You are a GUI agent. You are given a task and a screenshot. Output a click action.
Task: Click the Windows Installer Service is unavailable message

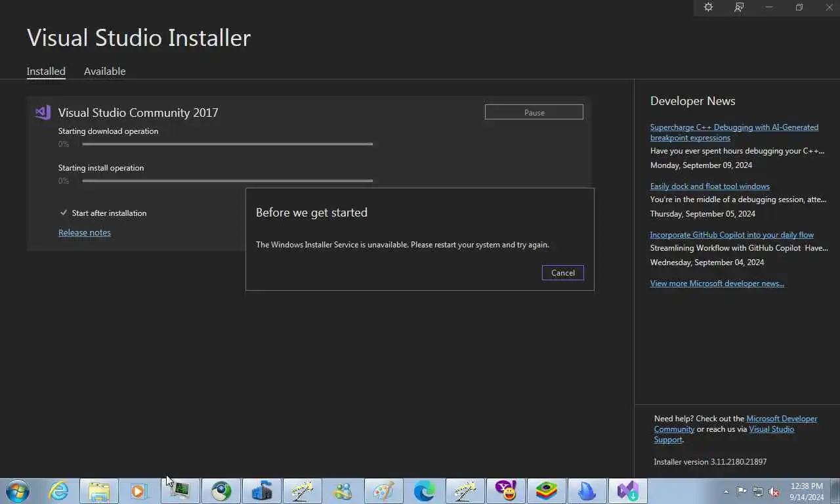(x=402, y=244)
